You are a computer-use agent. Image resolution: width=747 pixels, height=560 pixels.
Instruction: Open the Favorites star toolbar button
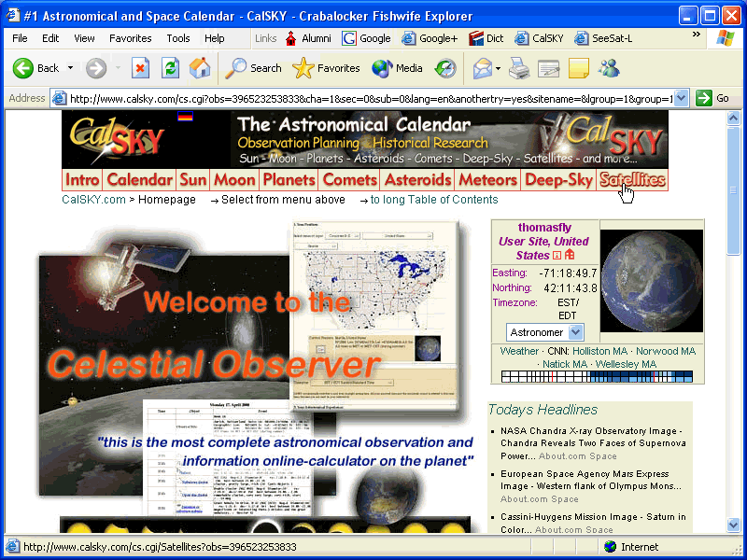(326, 68)
